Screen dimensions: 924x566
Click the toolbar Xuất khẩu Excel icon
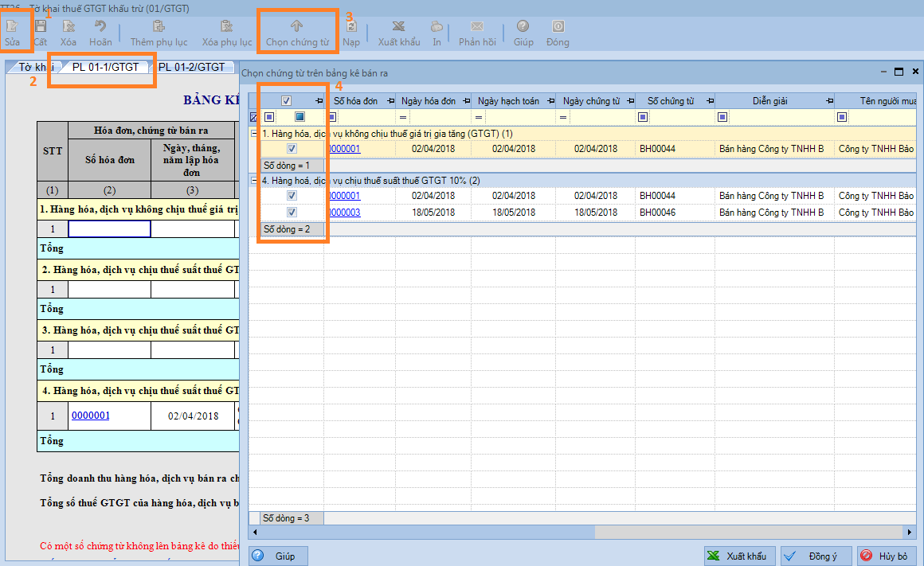(399, 26)
